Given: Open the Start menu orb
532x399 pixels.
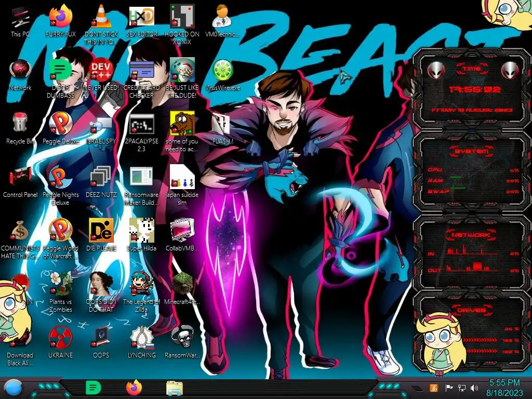Looking at the screenshot, I should click(x=14, y=388).
